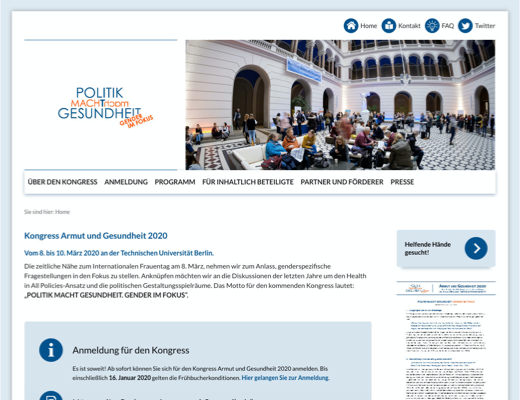Open Partner und Förderer menu item

pyautogui.click(x=342, y=182)
